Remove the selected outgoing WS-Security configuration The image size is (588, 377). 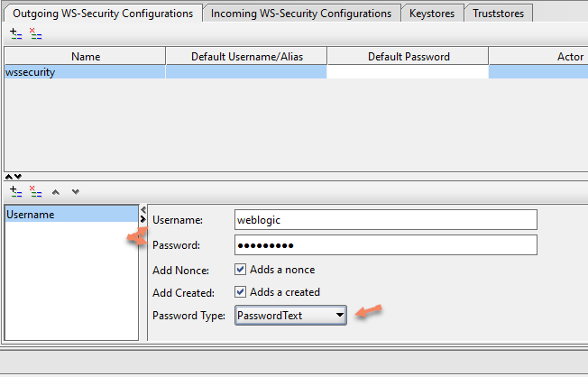click(35, 32)
